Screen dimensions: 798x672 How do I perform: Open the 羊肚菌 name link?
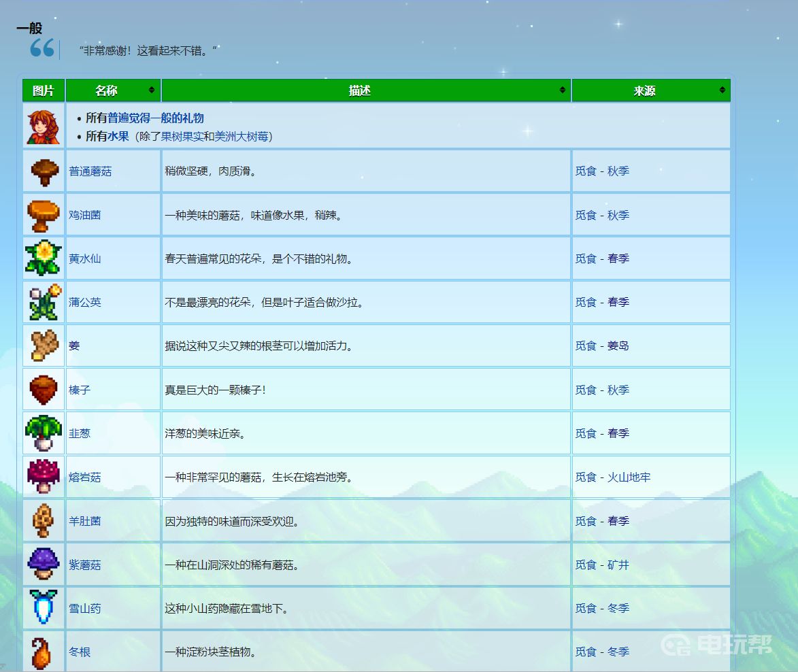84,522
